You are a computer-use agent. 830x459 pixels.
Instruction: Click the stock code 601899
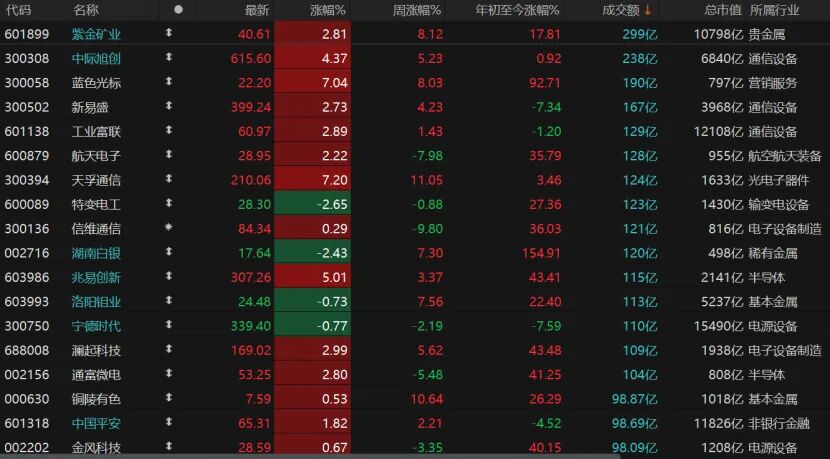click(26, 34)
